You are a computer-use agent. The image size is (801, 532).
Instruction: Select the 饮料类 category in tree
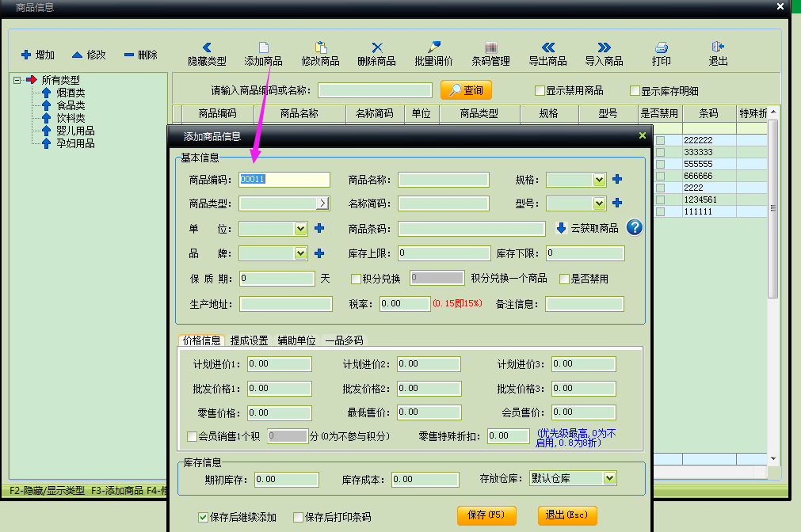71,118
